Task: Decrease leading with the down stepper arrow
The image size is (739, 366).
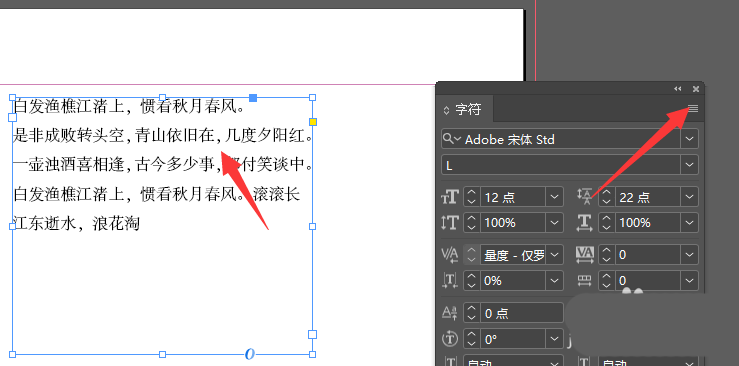Action: [x=607, y=202]
